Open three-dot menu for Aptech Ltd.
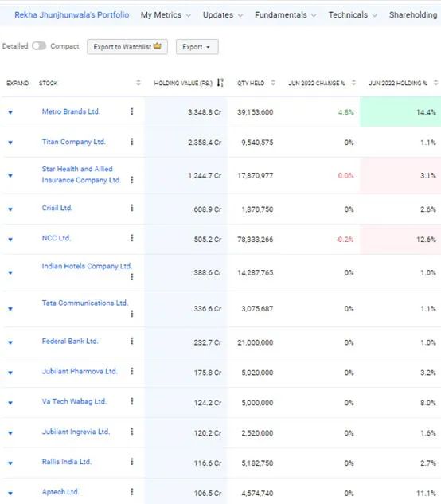441x504 pixels. 132,492
